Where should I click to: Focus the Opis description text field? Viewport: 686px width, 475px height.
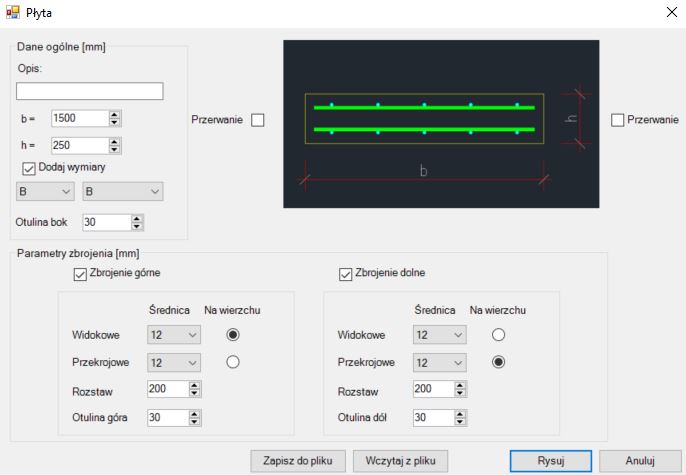point(90,91)
